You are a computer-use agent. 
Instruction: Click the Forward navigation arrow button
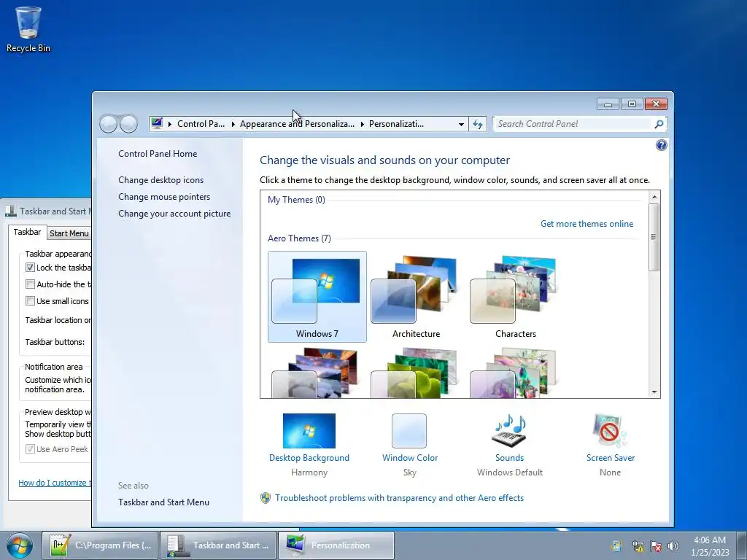pos(128,124)
